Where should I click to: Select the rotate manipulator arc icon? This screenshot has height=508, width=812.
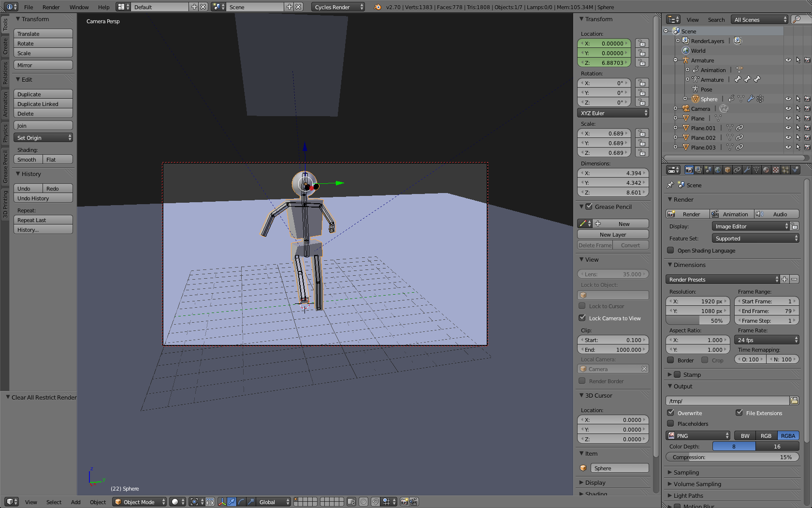[x=241, y=502]
